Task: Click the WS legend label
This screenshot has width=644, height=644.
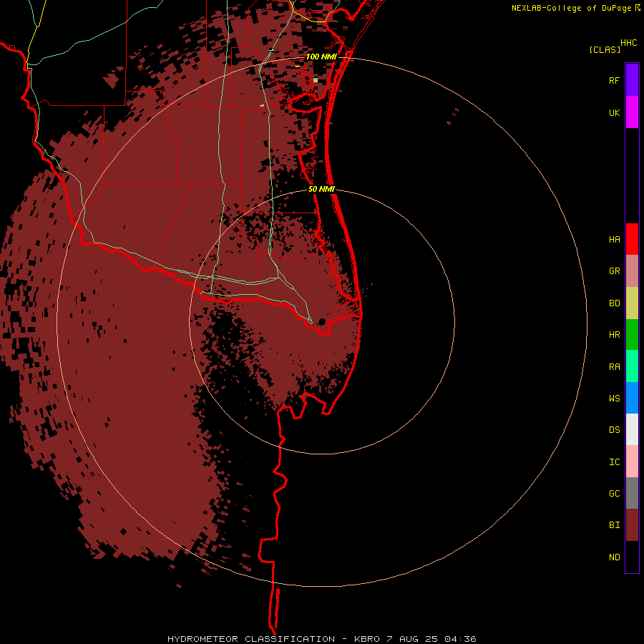Action: point(614,399)
